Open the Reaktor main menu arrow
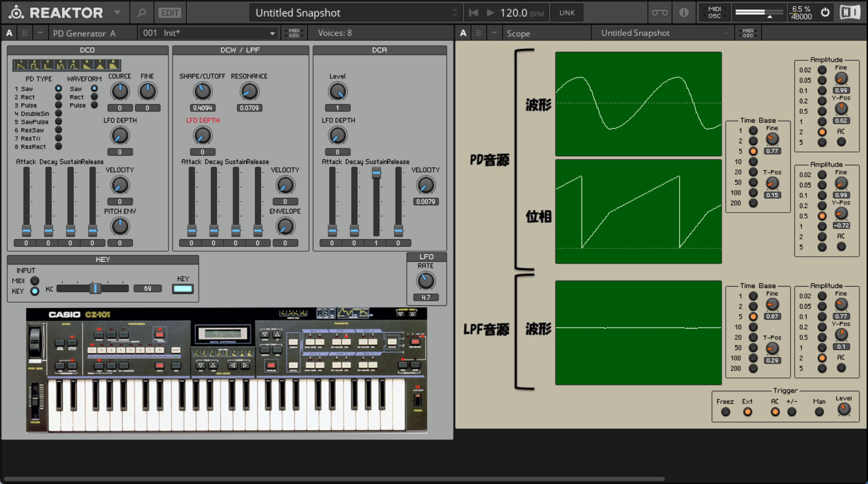Screen dimensions: 868x484 pos(118,12)
